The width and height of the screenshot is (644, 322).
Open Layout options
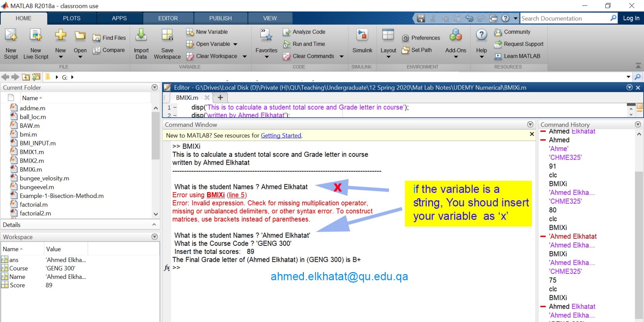388,44
